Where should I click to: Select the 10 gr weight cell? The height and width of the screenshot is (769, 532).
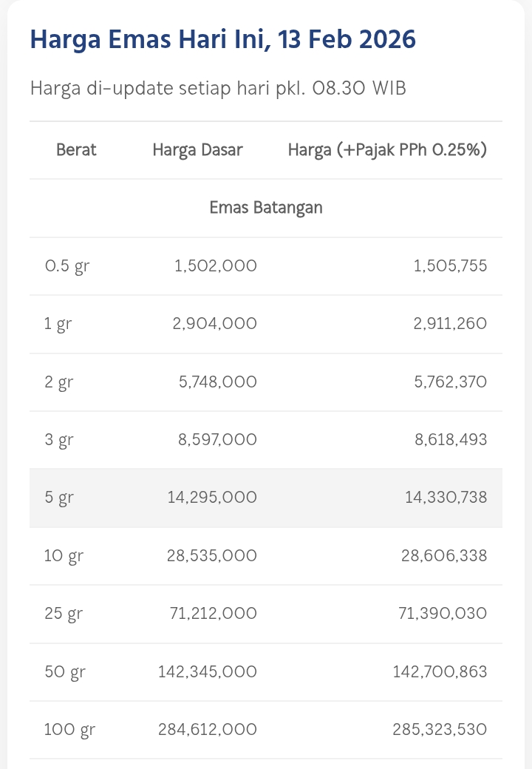[64, 556]
